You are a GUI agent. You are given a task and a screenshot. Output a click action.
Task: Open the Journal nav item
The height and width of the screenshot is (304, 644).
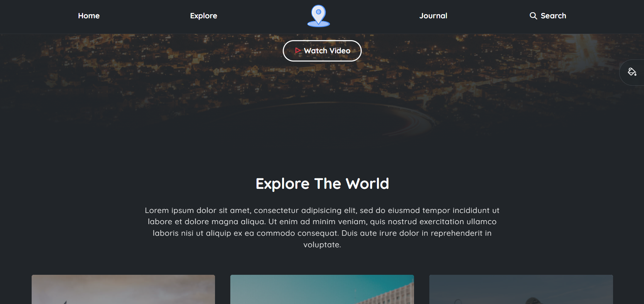pos(433,16)
